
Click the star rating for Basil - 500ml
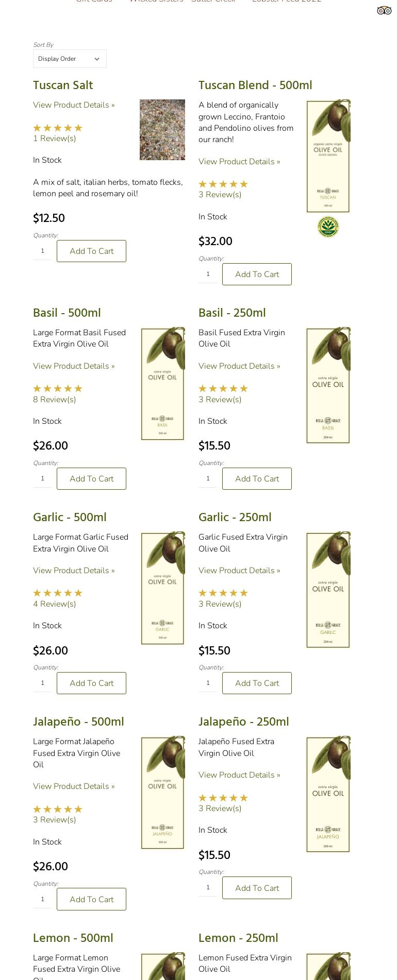(57, 388)
